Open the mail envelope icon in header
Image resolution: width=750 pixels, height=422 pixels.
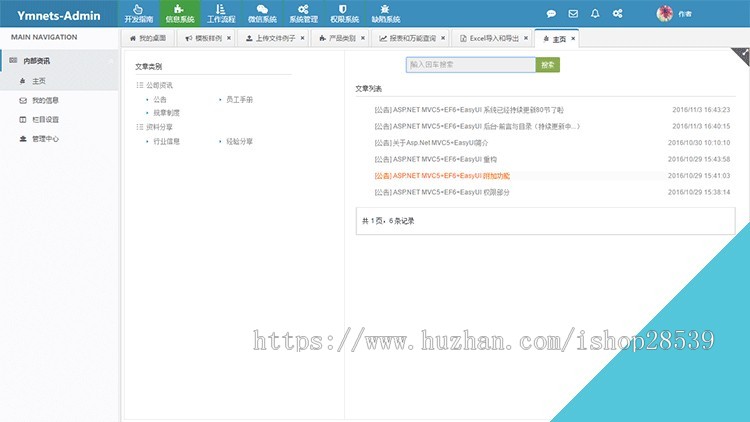pyautogui.click(x=573, y=13)
